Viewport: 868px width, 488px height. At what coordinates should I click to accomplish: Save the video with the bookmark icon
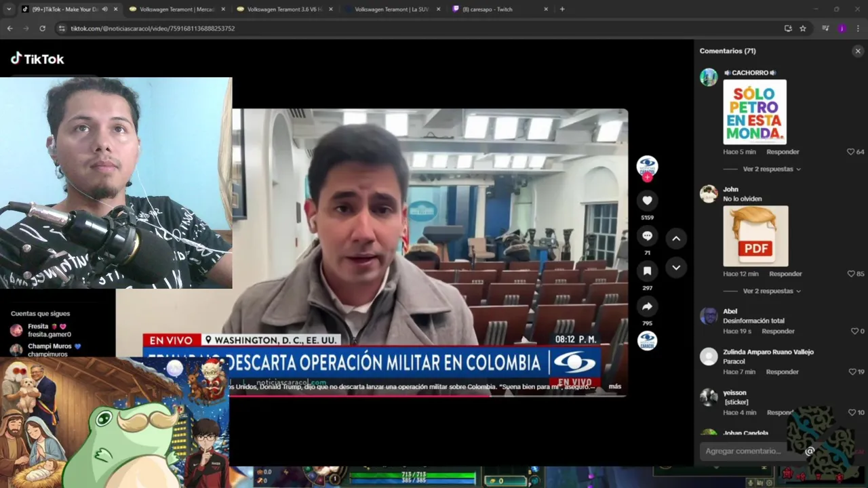(647, 271)
